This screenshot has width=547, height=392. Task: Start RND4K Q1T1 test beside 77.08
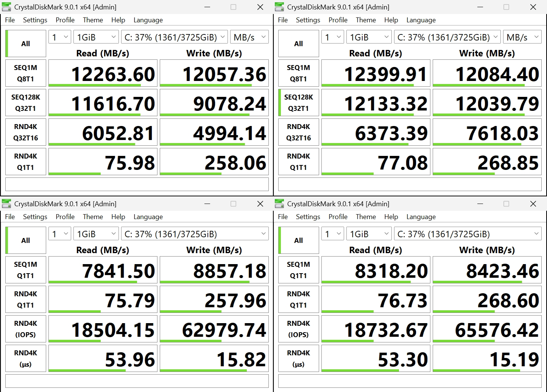(x=299, y=162)
